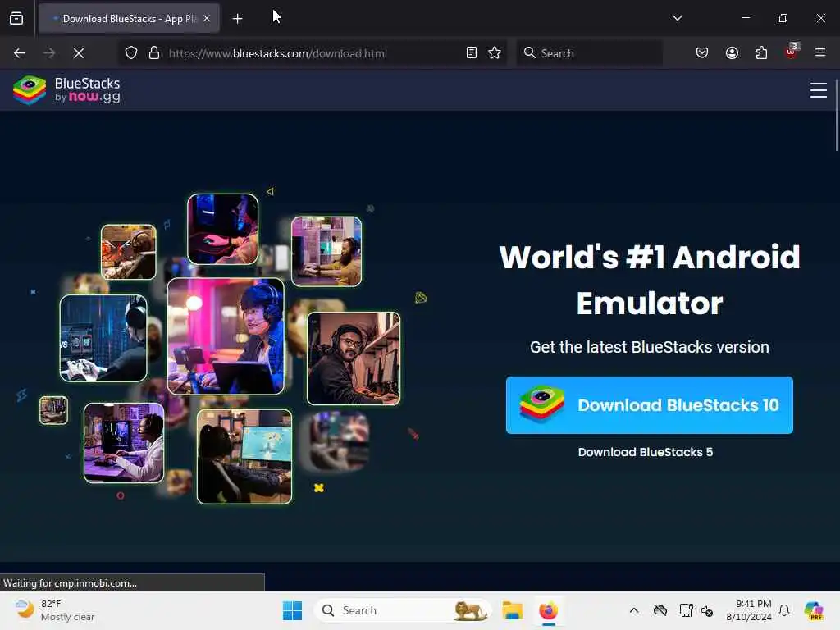Click Download BlueStacks 10 button

click(650, 405)
